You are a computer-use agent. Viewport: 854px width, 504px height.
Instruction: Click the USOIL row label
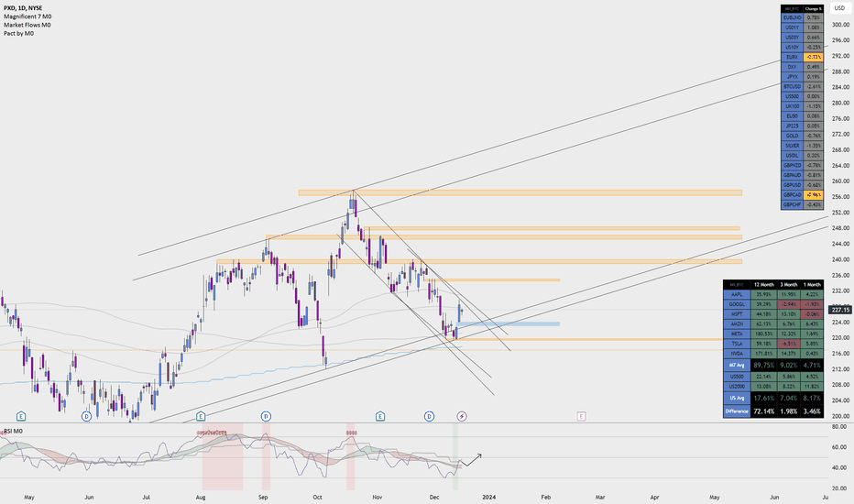pos(792,155)
